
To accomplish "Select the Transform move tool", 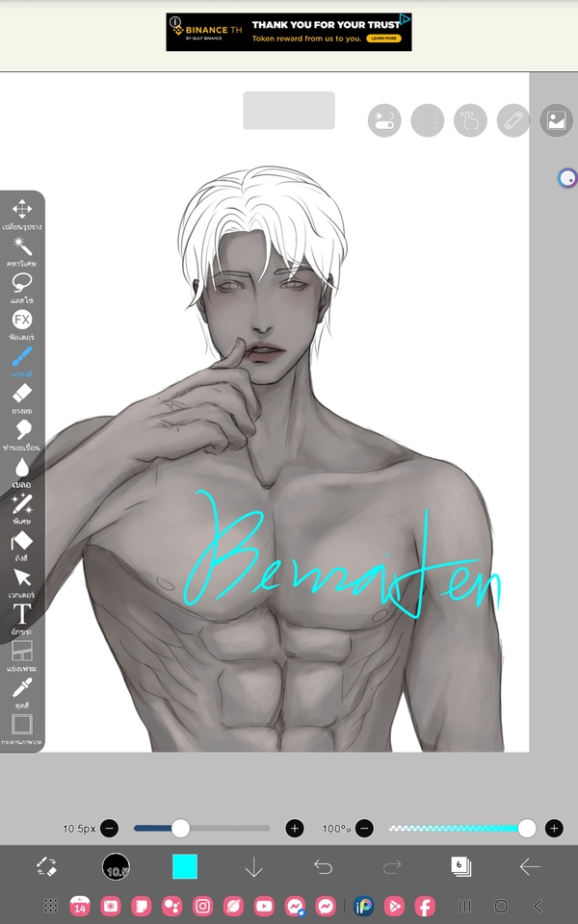I will coord(21,209).
